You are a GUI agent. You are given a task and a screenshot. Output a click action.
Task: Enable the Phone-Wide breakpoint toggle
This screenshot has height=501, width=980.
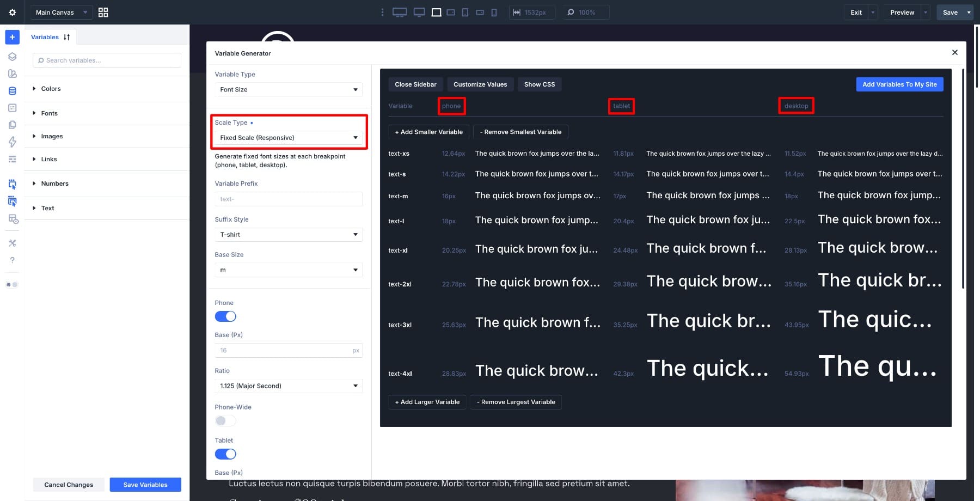tap(225, 420)
